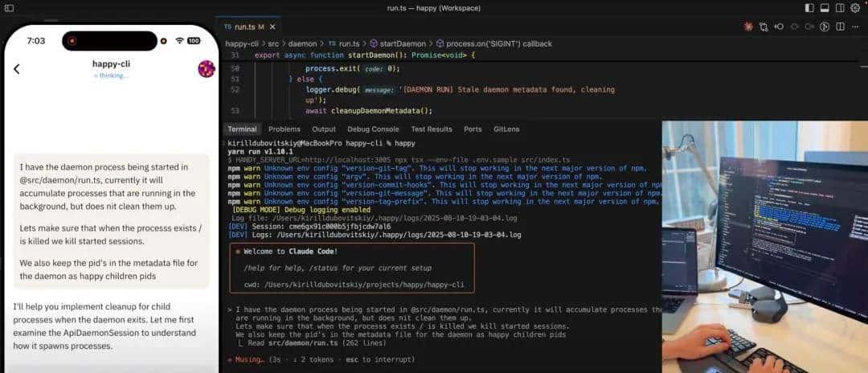868x373 pixels.
Task: Click the colorful extension icon in editor toolbar
Action: point(748,27)
